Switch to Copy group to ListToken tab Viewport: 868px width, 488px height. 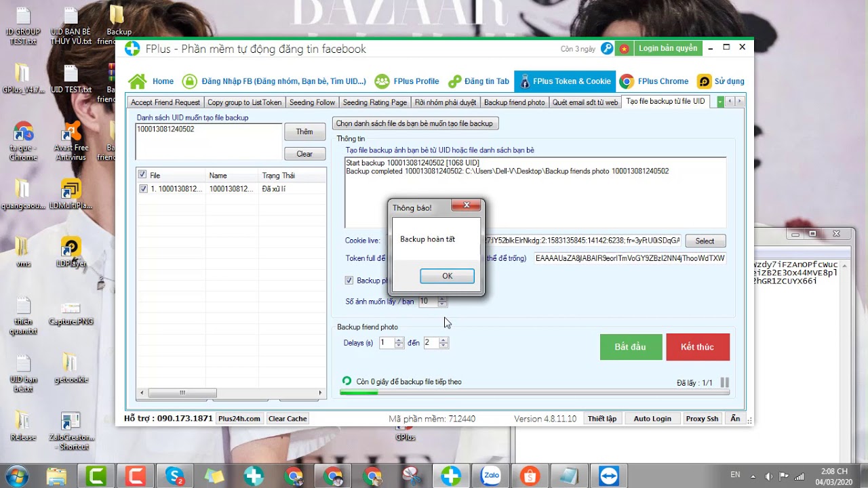point(244,102)
